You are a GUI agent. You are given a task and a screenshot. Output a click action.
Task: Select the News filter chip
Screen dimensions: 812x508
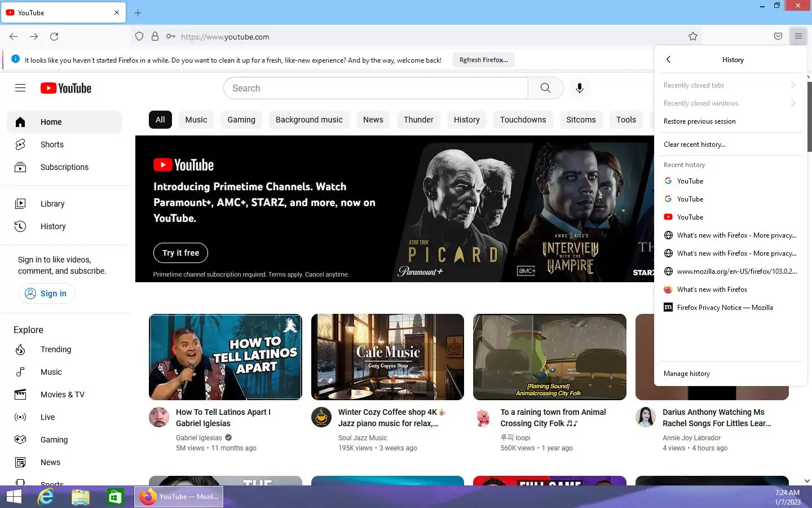click(373, 120)
